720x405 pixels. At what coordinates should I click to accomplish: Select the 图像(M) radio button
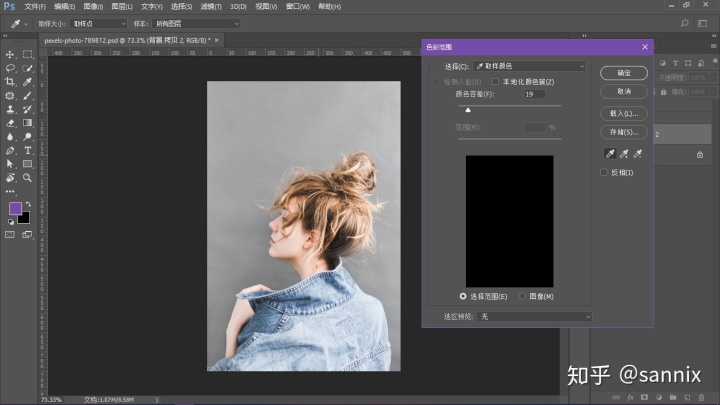pyautogui.click(x=522, y=297)
